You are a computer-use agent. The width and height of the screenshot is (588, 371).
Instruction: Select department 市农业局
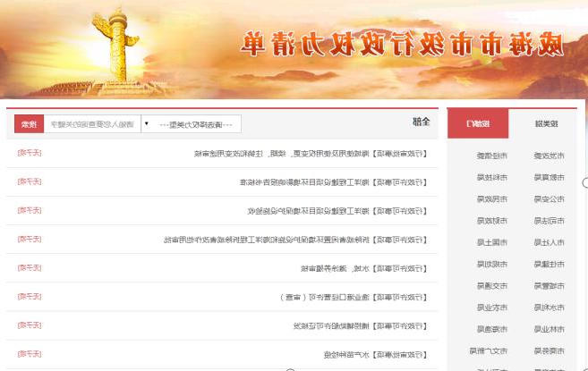(492, 308)
